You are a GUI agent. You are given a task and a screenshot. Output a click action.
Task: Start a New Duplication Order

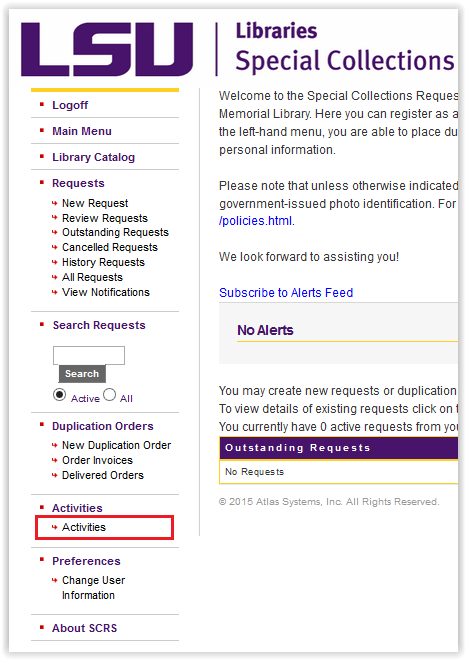pyautogui.click(x=117, y=445)
